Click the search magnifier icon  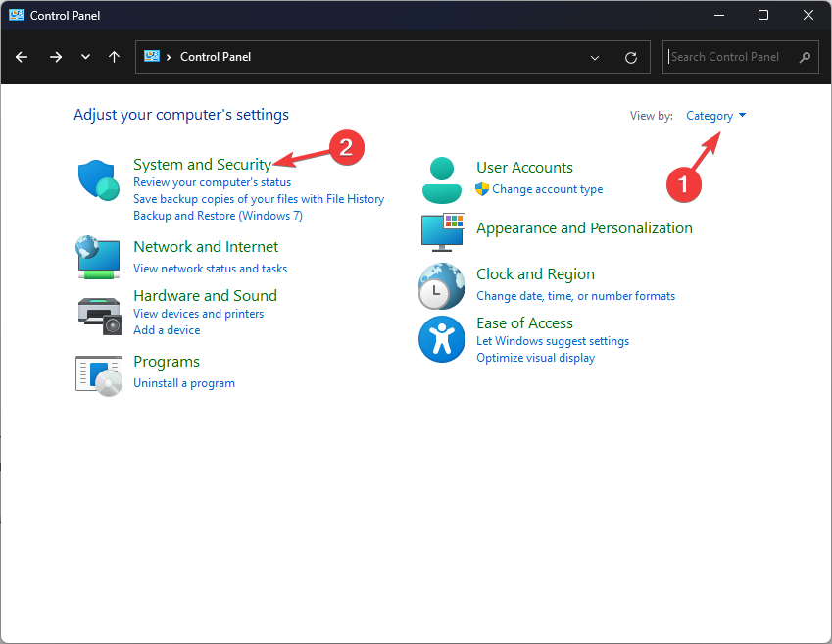805,57
